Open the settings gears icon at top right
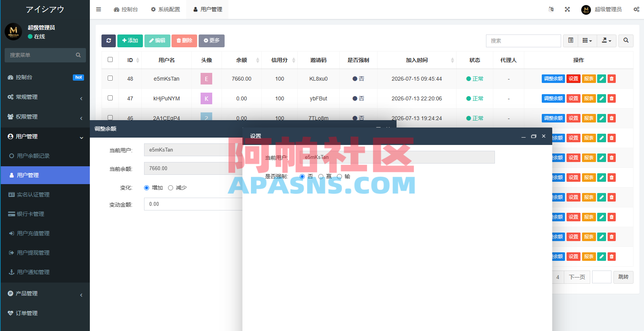This screenshot has width=644, height=331. coord(636,9)
